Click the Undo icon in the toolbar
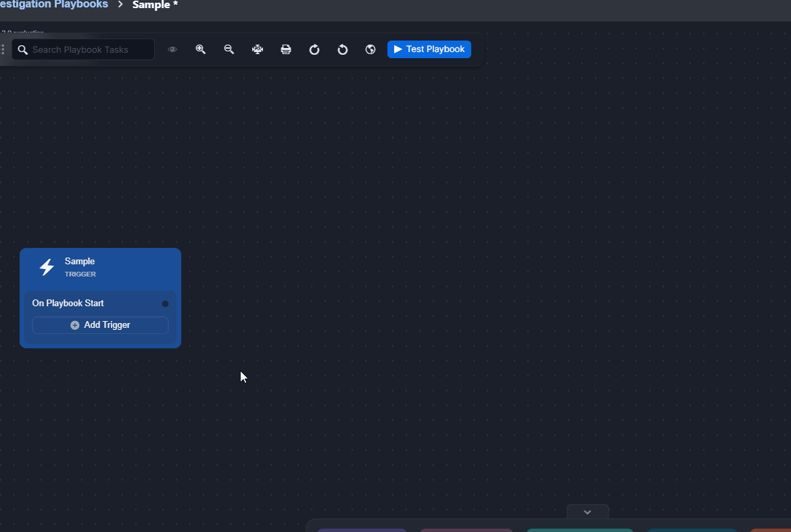This screenshot has width=791, height=532. (343, 49)
